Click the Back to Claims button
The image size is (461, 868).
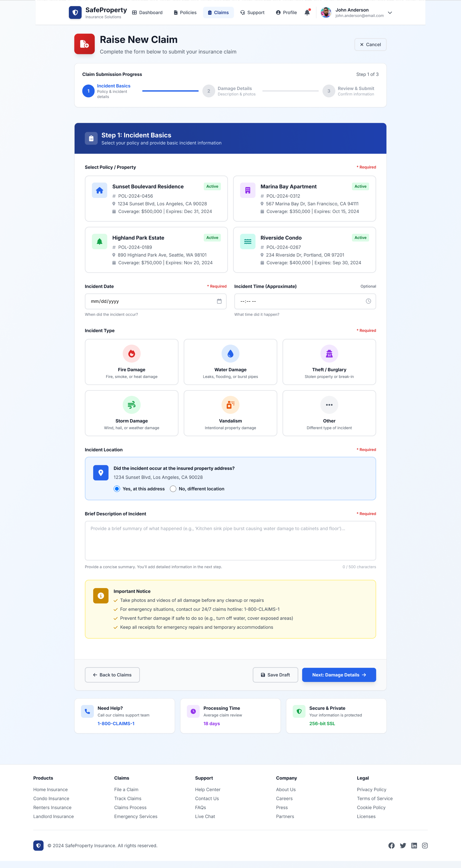(112, 675)
